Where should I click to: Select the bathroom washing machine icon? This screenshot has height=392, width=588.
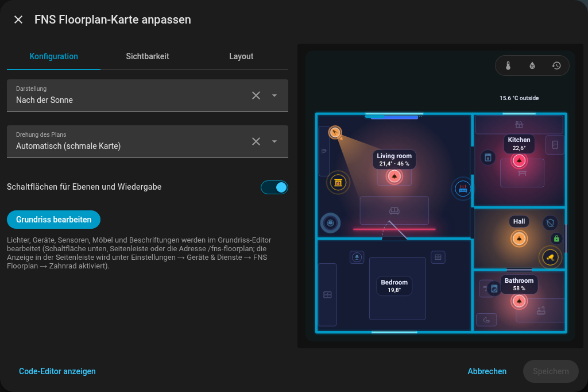pyautogui.click(x=494, y=289)
